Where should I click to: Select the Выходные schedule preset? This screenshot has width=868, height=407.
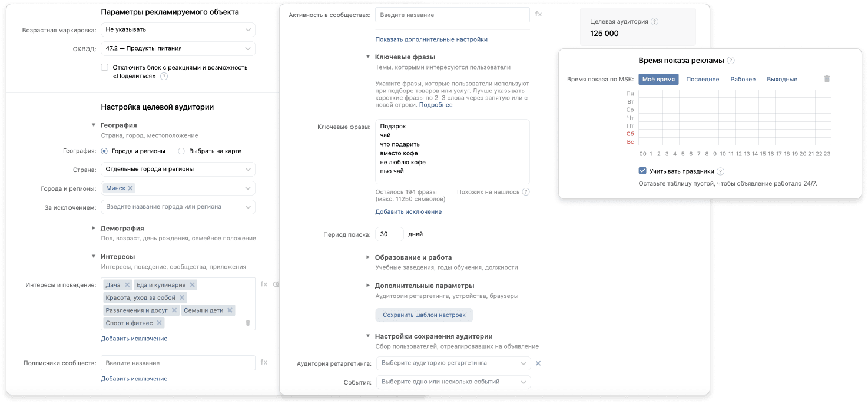tap(781, 80)
